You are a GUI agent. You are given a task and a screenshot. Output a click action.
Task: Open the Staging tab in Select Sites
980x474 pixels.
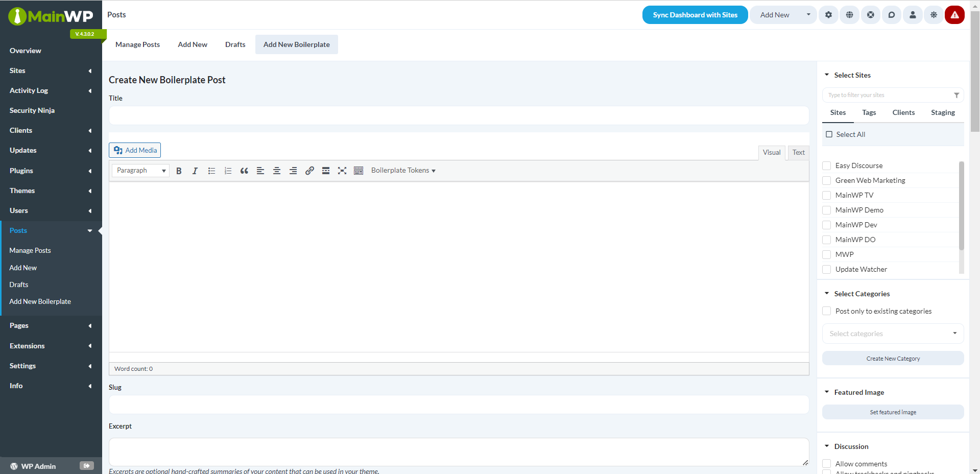point(943,112)
